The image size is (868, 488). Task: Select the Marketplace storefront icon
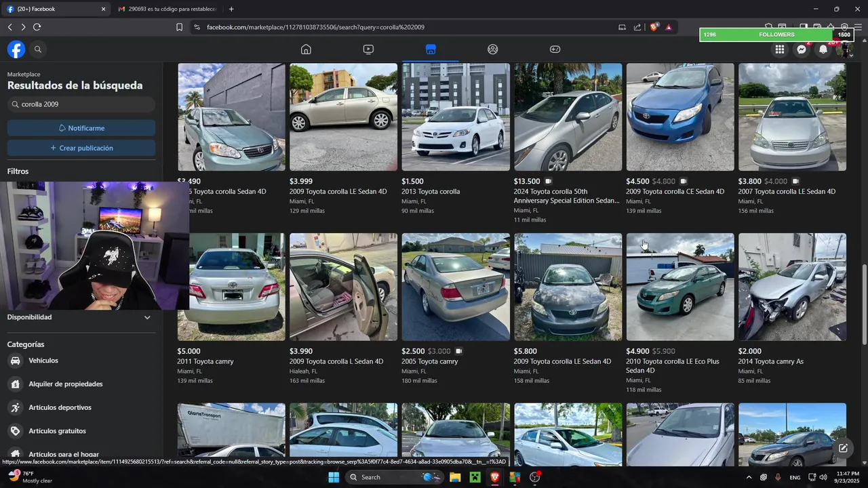point(431,49)
